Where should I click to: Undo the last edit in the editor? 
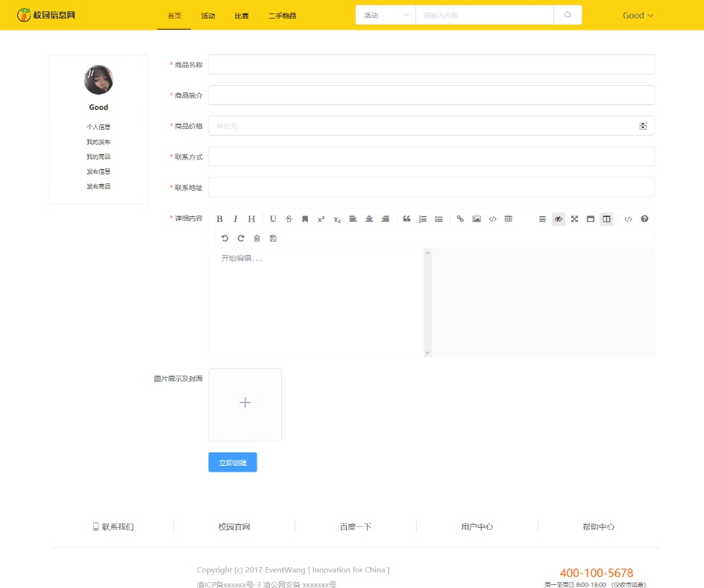coord(224,237)
